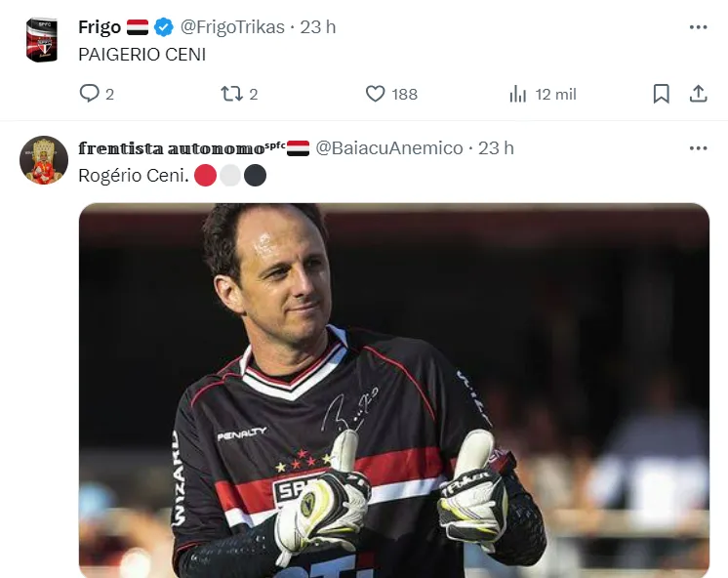728x578 pixels.
Task: Open timestamp on frentista autonomo's tweet
Action: pos(496,148)
